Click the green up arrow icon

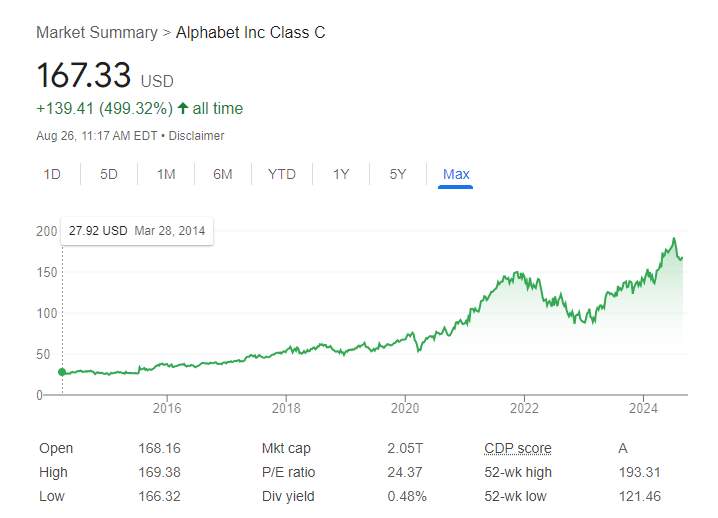click(x=183, y=108)
